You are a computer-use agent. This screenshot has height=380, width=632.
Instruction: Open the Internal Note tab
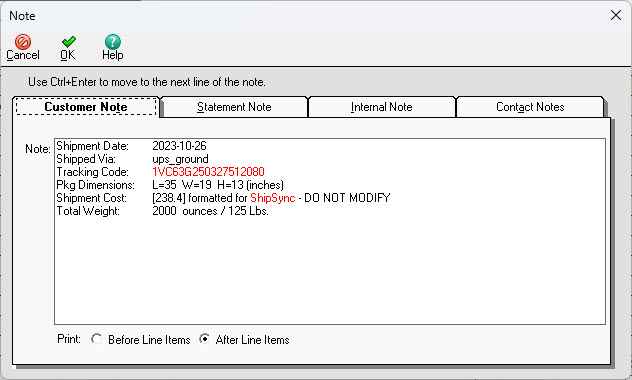coord(382,107)
